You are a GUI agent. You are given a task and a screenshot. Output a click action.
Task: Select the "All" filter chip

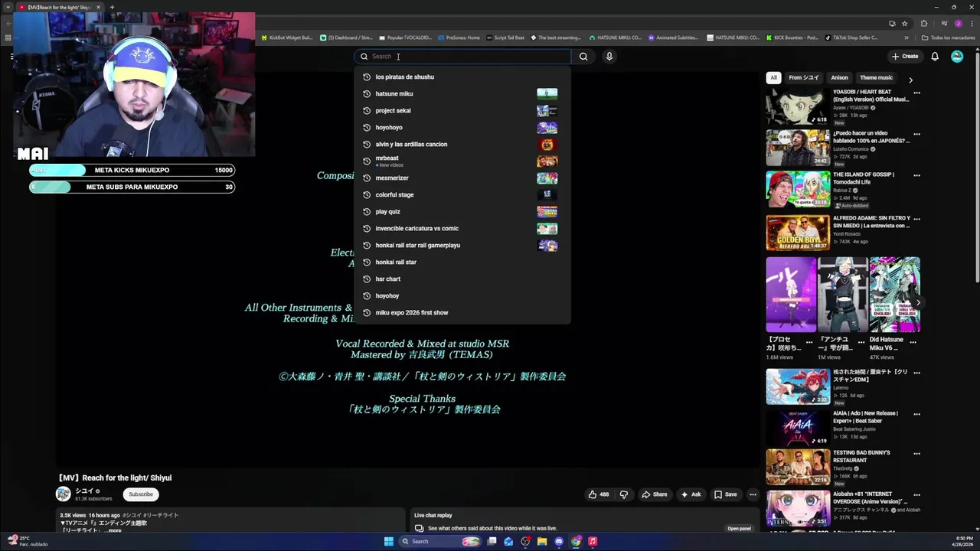tap(773, 77)
